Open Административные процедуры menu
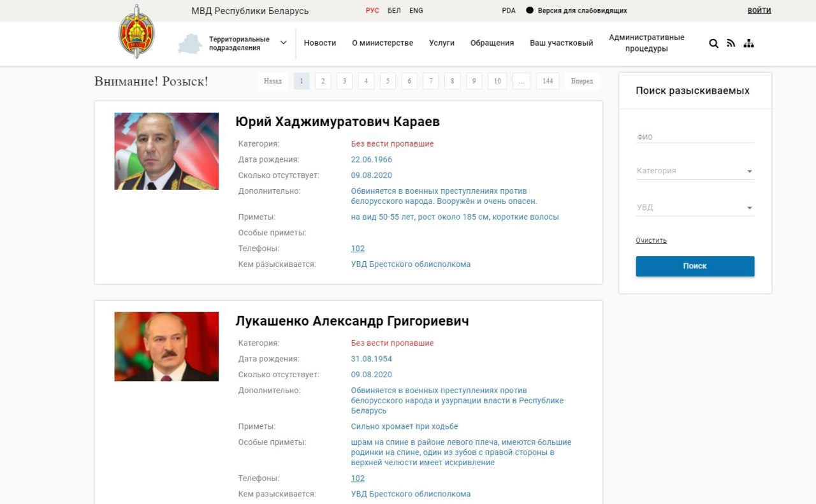The height and width of the screenshot is (504, 816). pos(646,43)
